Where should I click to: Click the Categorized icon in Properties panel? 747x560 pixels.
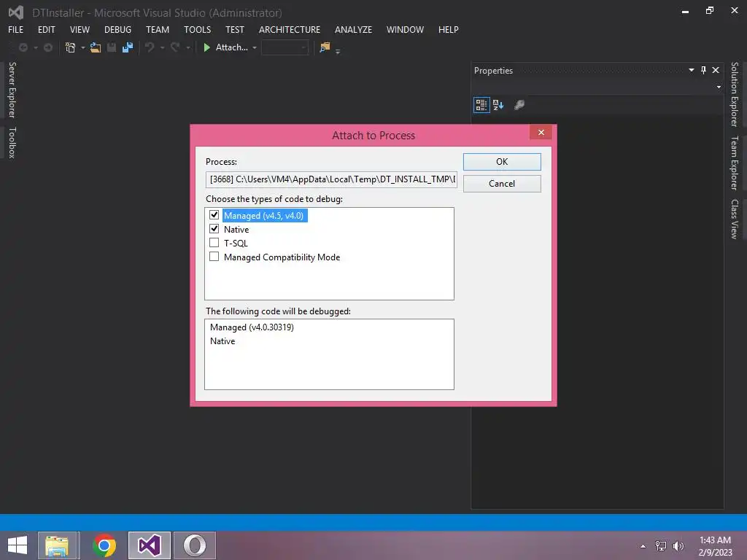tap(481, 105)
